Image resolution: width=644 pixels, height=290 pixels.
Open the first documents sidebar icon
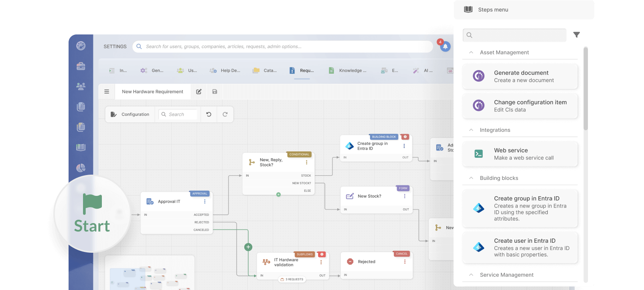[81, 107]
